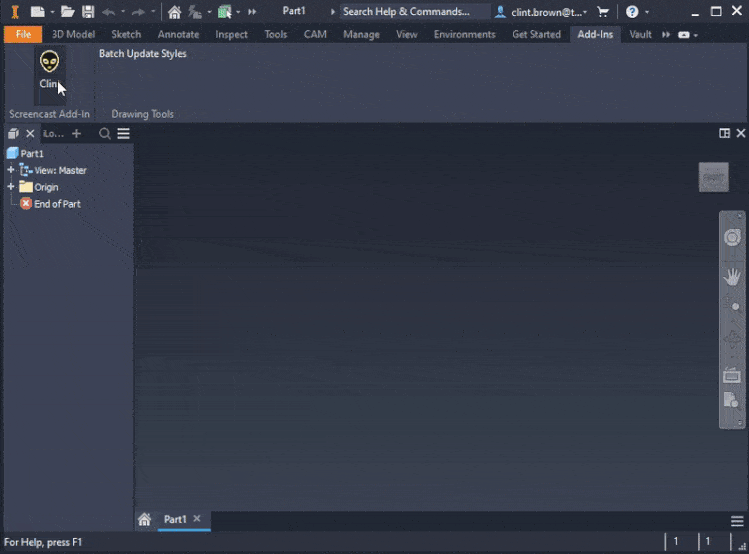Screen dimensions: 749x554
Task: Open the home view at bottom document tabs
Action: click(x=145, y=520)
